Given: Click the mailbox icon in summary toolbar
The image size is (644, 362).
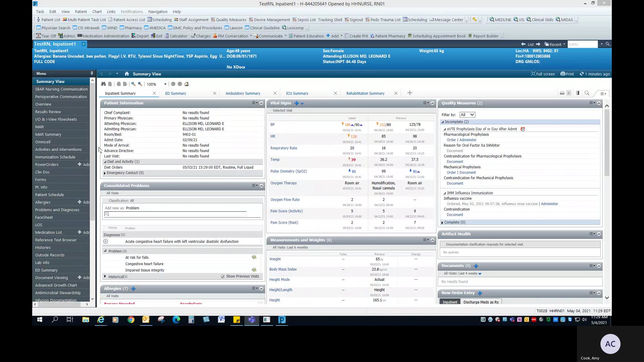Looking at the screenshot, I should 562,93.
